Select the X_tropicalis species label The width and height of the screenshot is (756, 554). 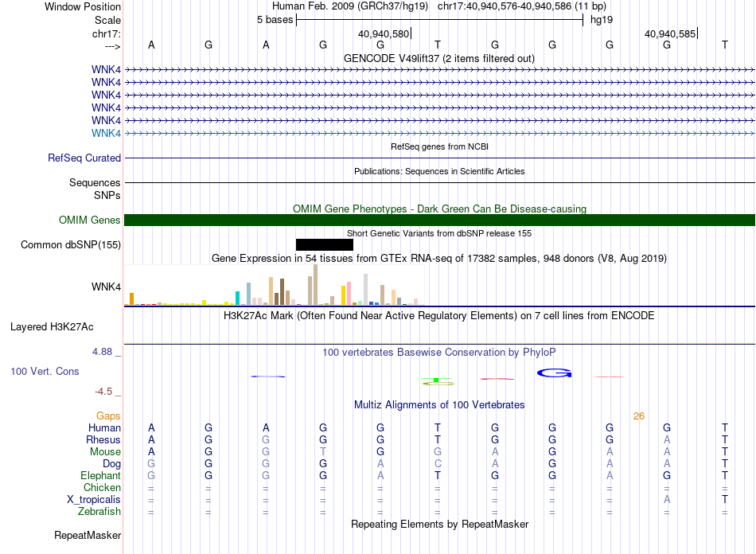[94, 500]
